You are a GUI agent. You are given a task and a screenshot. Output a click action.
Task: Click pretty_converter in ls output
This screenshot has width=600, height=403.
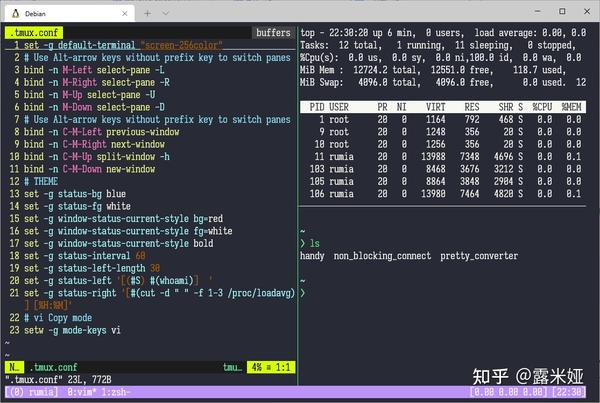coord(479,256)
